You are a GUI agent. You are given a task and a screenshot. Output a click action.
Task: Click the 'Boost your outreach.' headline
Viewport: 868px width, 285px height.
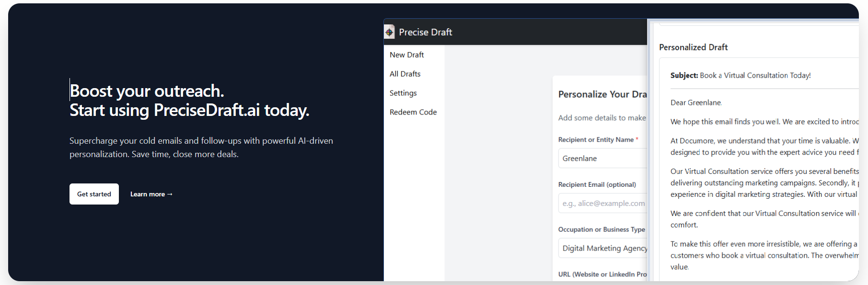(147, 91)
